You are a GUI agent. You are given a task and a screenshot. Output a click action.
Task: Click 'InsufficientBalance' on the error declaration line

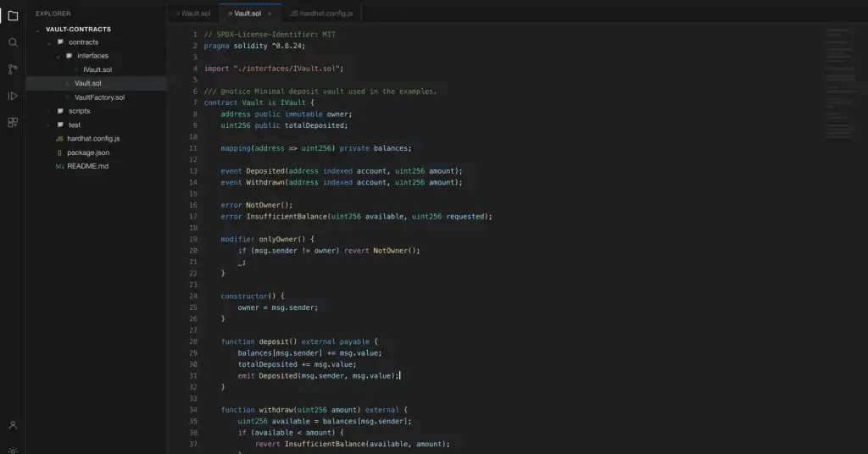(287, 217)
